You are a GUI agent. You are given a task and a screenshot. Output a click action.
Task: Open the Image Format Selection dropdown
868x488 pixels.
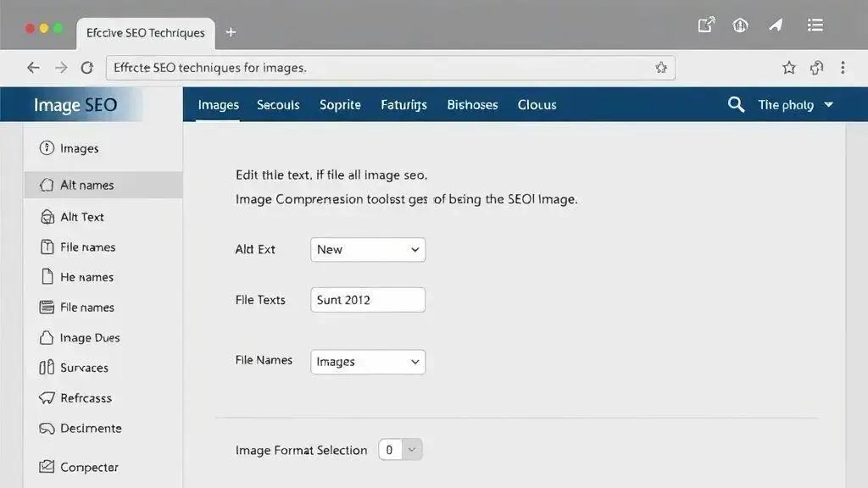tap(399, 450)
